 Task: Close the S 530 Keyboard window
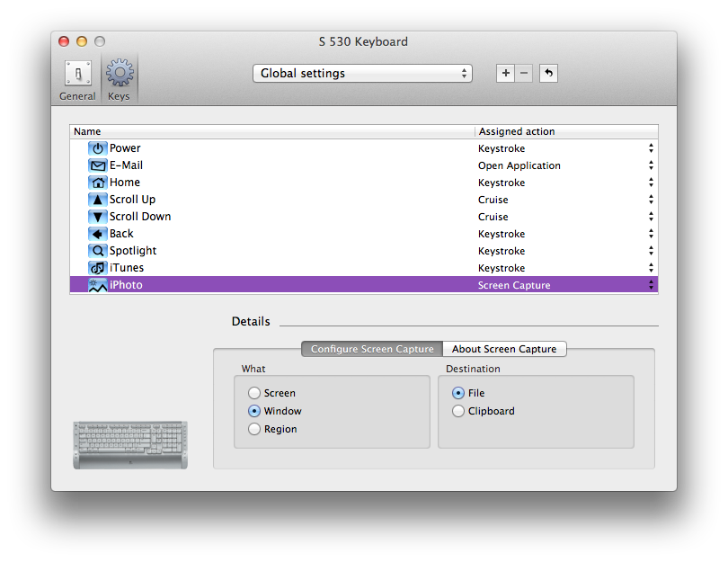click(64, 41)
